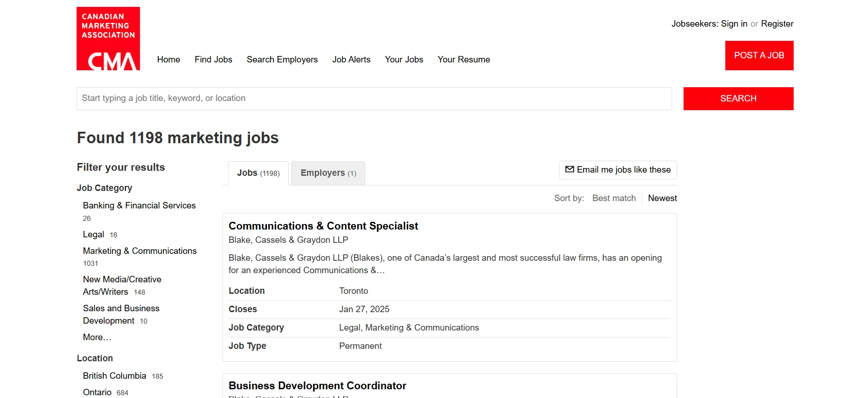Switch to the Employers (1) tab
Viewport: 868px width, 398px height.
tap(328, 173)
